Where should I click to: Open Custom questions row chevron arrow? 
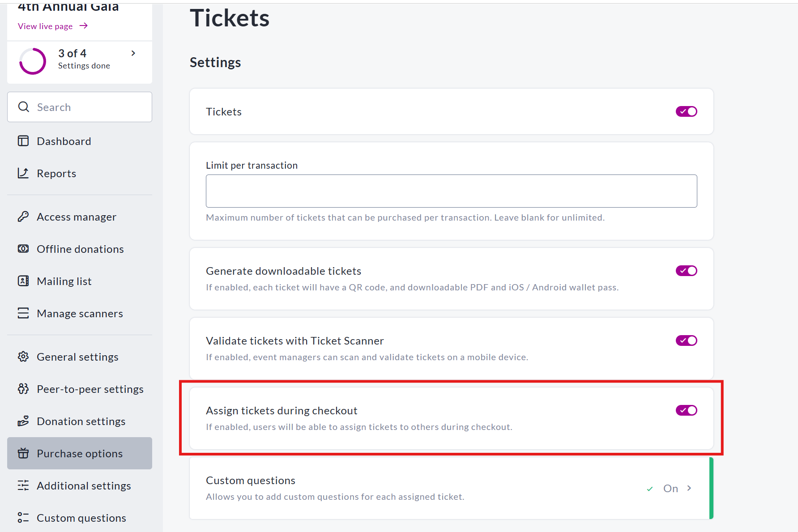pyautogui.click(x=689, y=488)
